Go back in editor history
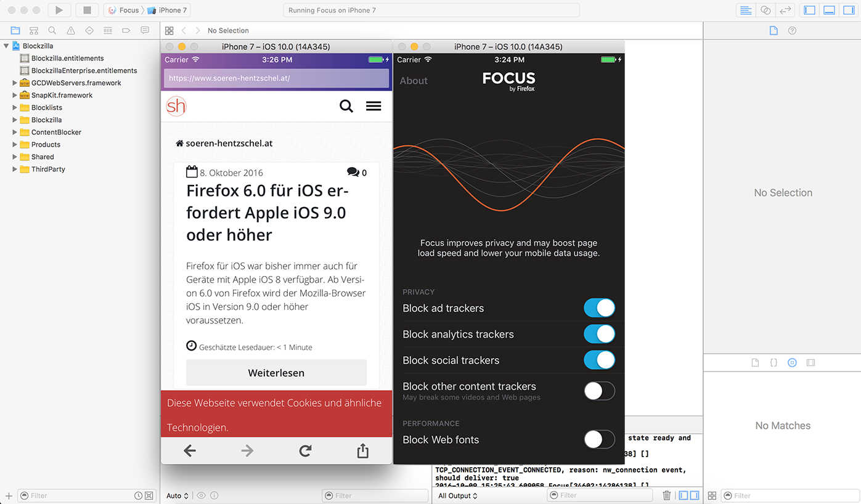The height and width of the screenshot is (504, 861). point(183,30)
